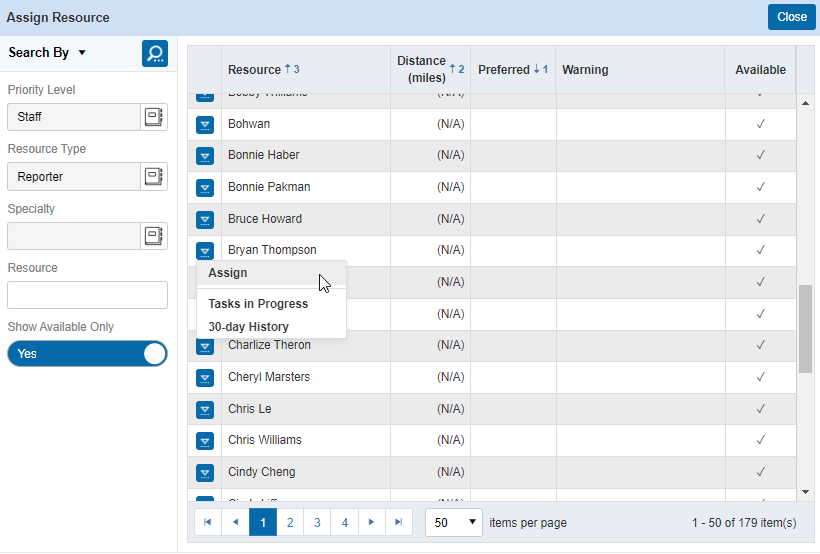Click the Close button
The width and height of the screenshot is (820, 554).
tap(791, 17)
